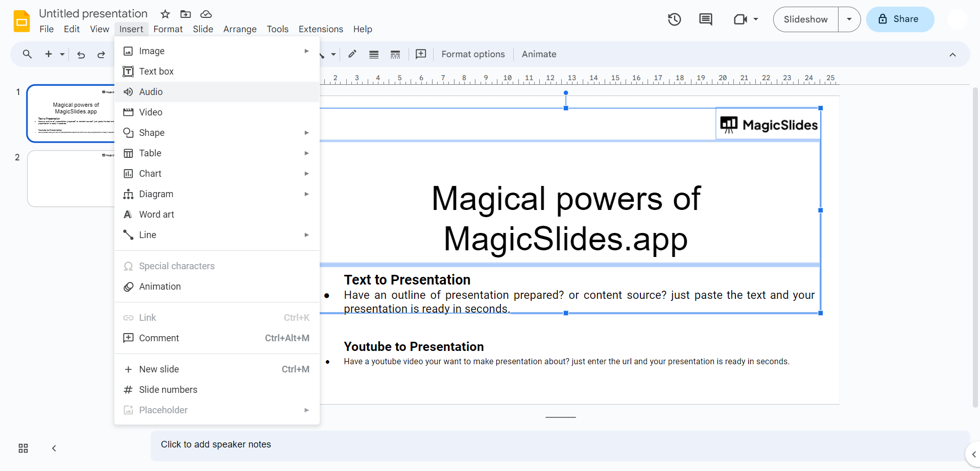980x471 pixels.
Task: Click the redo arrow in toolbar
Action: [101, 55]
